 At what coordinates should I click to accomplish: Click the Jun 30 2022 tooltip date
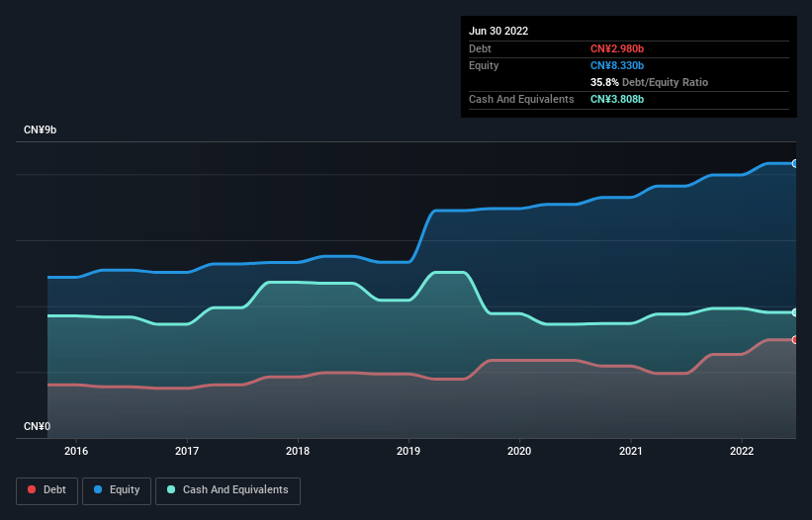pyautogui.click(x=498, y=31)
